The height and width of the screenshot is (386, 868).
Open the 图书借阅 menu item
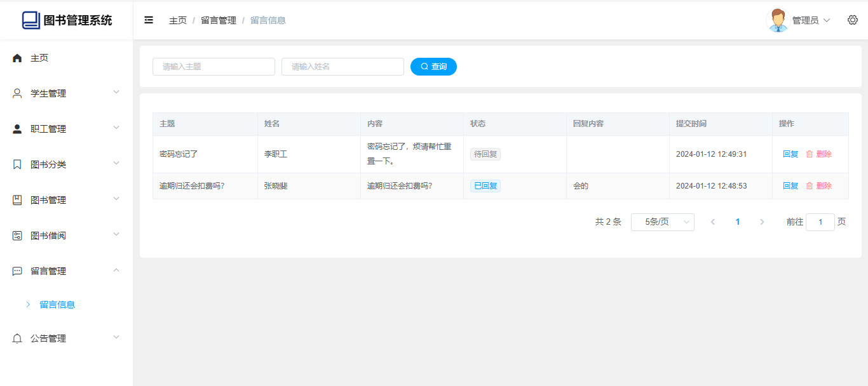click(48, 236)
